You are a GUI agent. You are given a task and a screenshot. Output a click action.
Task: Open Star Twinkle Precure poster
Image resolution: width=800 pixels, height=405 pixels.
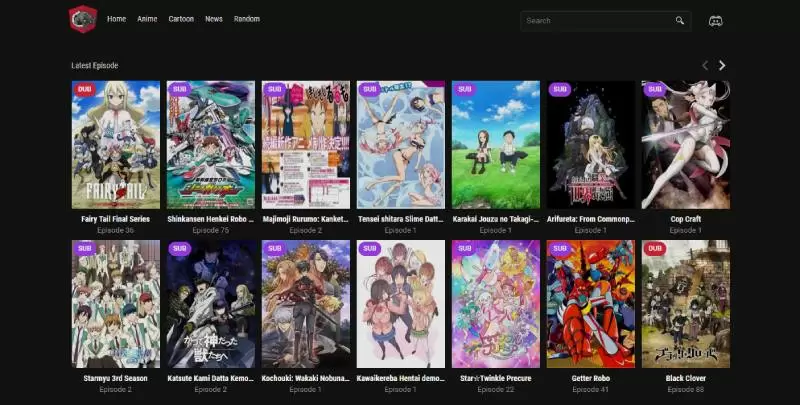(x=495, y=304)
